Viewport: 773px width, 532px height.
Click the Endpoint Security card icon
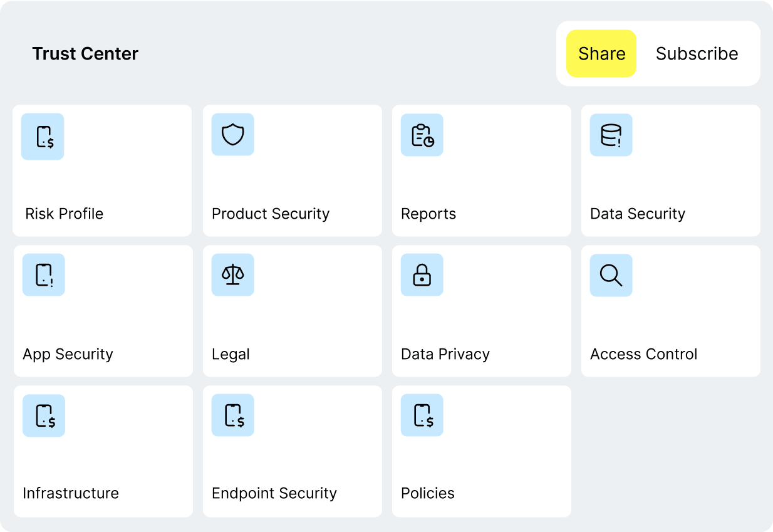pyautogui.click(x=232, y=415)
